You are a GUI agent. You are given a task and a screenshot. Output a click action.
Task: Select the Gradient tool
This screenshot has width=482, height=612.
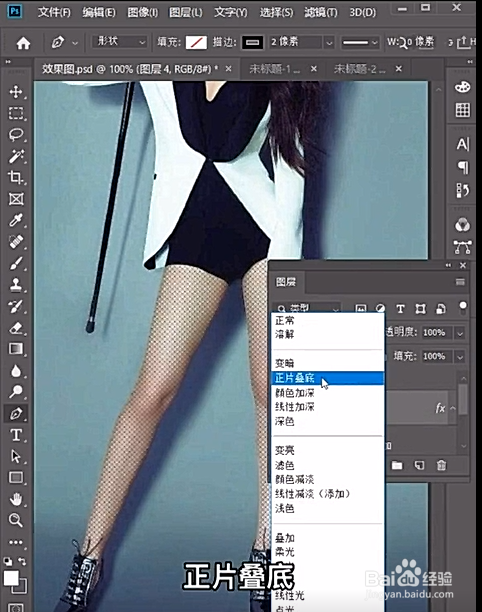pos(16,349)
